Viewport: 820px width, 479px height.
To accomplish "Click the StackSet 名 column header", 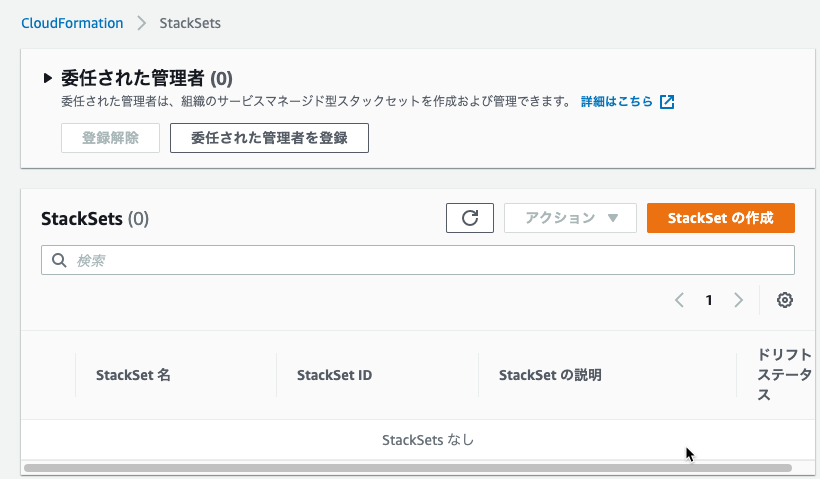I will 133,375.
